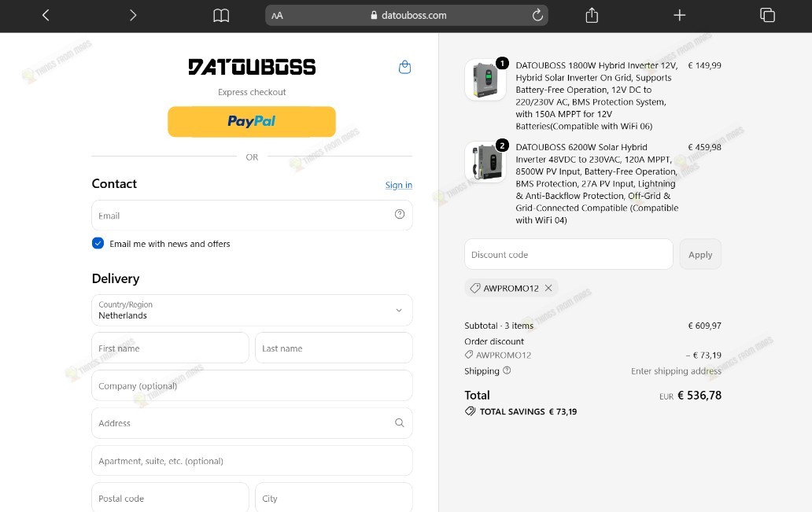The height and width of the screenshot is (512, 812).
Task: Focus the Discount code field
Action: click(x=569, y=254)
